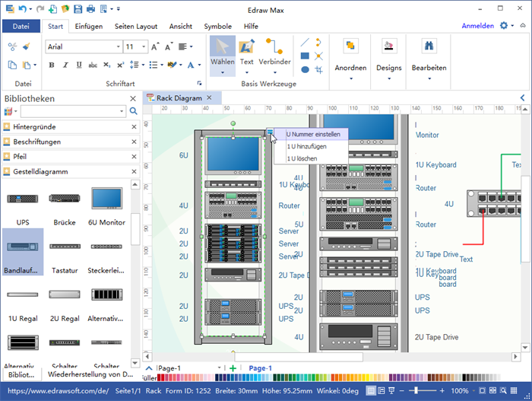
Task: Click the format painter brush icon
Action: click(27, 46)
